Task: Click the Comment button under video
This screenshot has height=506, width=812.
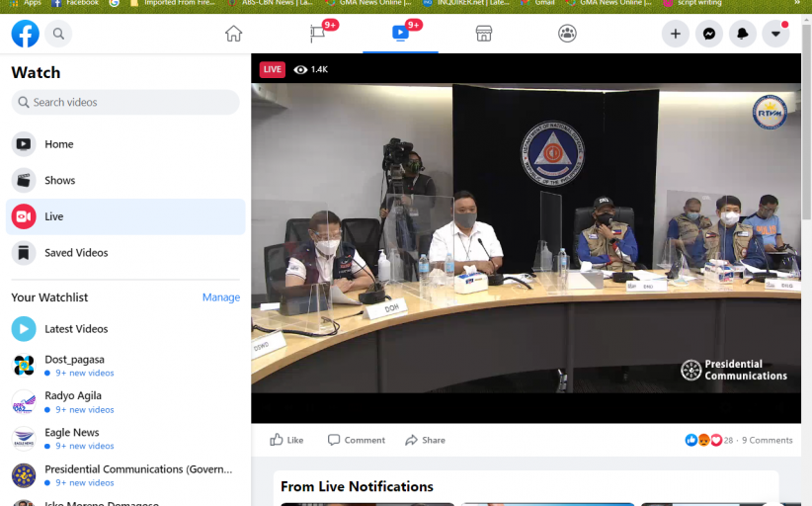Action: (x=357, y=440)
